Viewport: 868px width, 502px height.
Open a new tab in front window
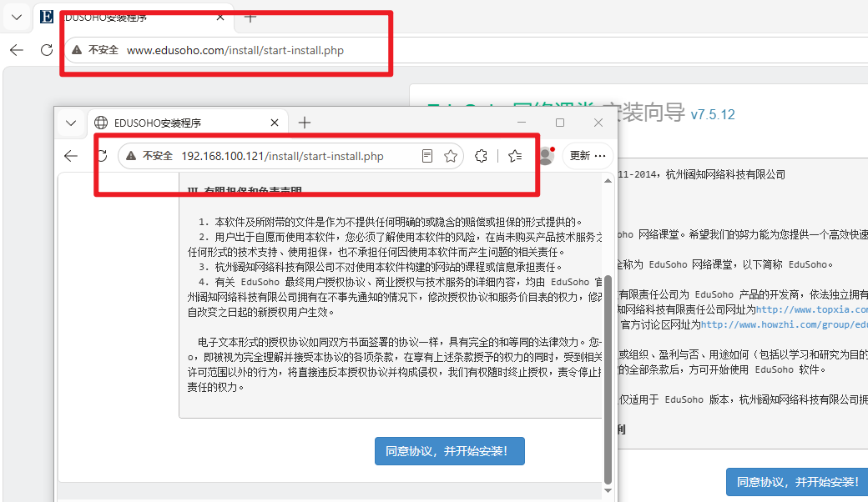(x=305, y=123)
